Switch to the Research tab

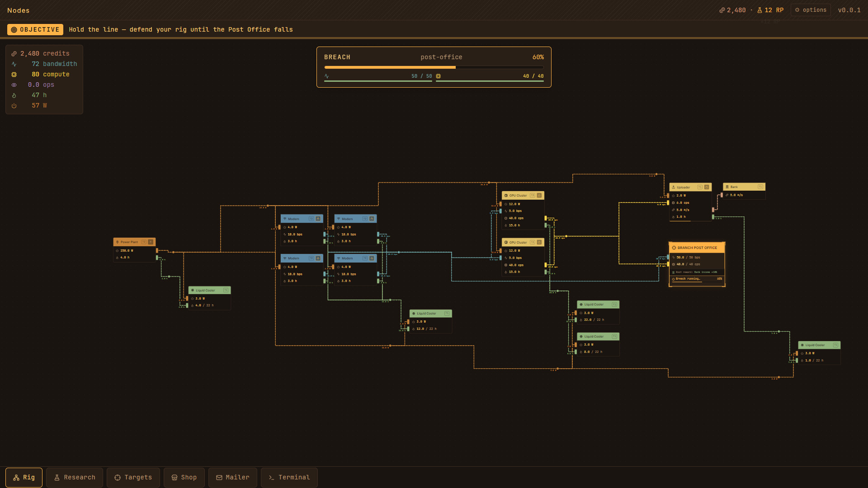click(x=75, y=478)
